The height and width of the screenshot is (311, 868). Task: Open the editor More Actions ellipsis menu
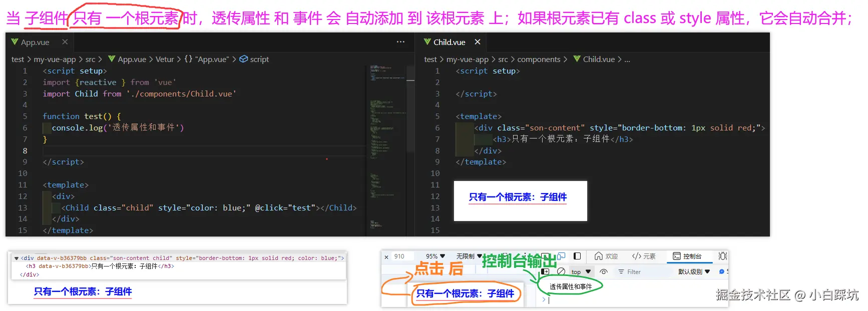pyautogui.click(x=400, y=42)
